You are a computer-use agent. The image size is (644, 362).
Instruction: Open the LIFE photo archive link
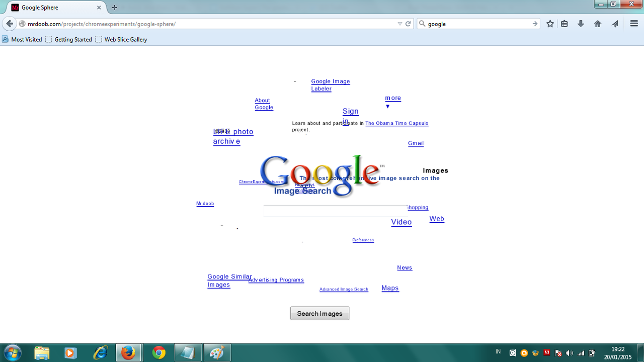[x=233, y=136]
